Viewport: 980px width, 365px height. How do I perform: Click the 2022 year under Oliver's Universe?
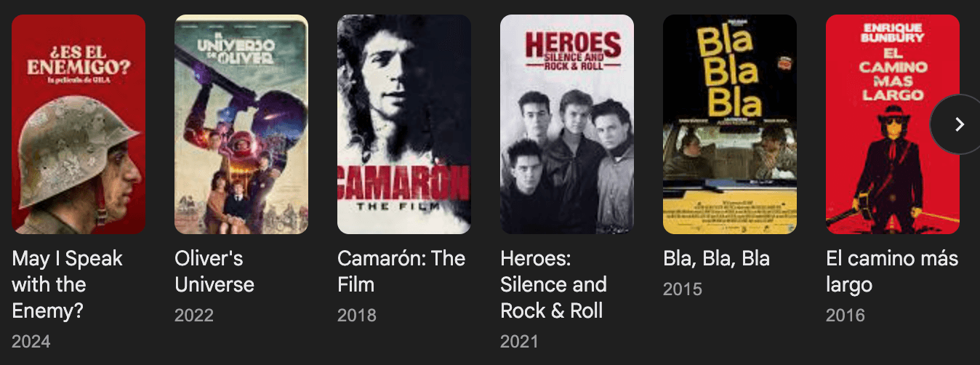click(194, 315)
